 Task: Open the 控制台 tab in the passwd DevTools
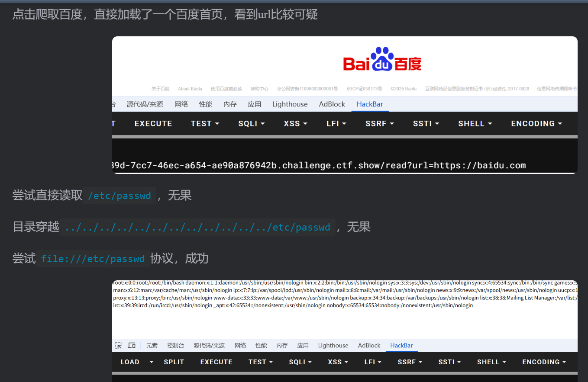pos(176,345)
